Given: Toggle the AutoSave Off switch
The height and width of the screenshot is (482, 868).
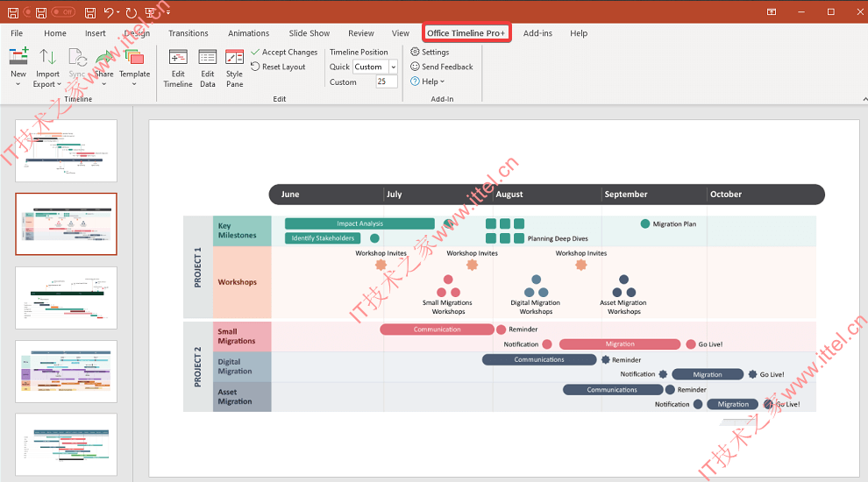Looking at the screenshot, I should 63,11.
